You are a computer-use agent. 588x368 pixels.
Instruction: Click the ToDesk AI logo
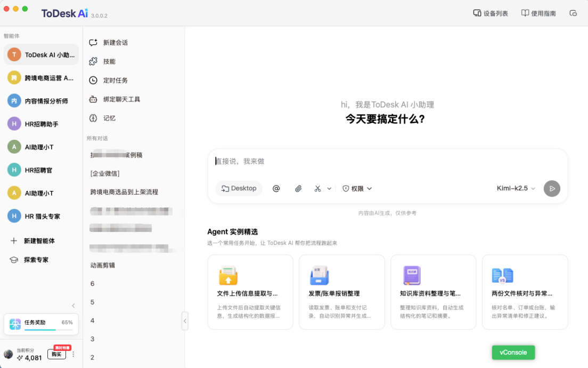[64, 13]
